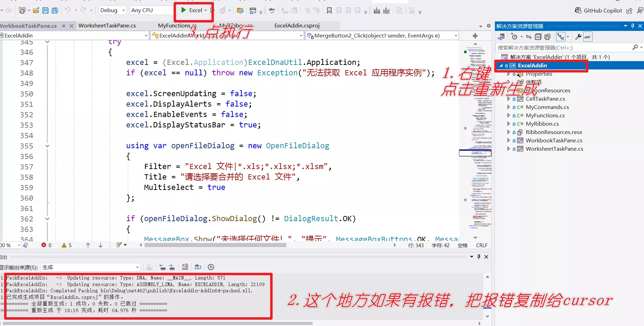Collapse the code region at line 355

48,146
